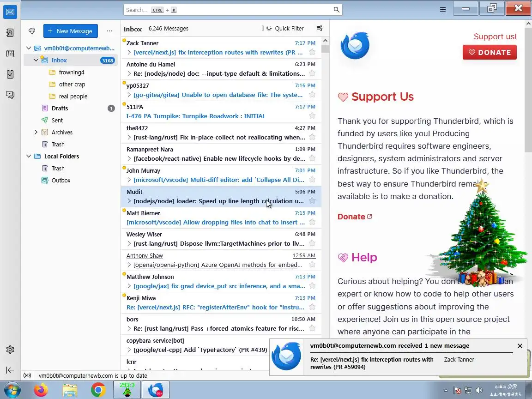Click the red DONATE button
532x399 pixels.
coord(490,52)
